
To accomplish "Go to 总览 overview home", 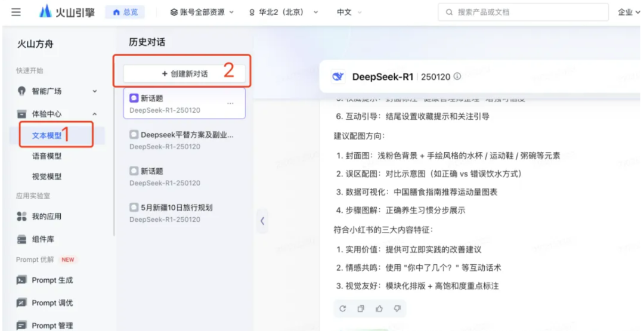I will click(x=125, y=13).
